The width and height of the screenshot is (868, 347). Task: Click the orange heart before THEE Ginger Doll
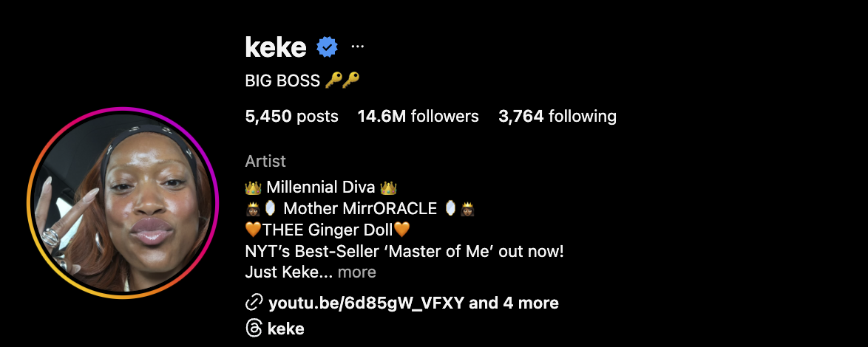pyautogui.click(x=253, y=230)
